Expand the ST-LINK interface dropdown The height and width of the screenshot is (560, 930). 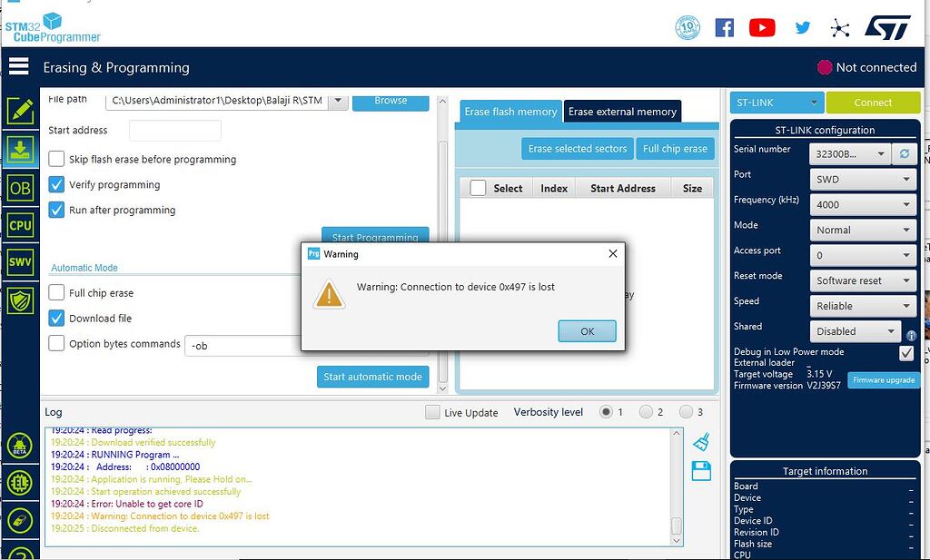(x=777, y=103)
